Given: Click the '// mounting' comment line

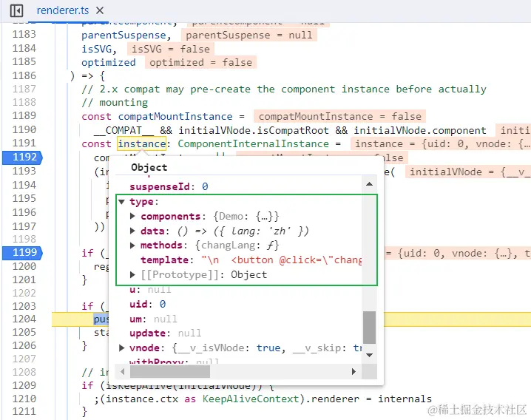Looking at the screenshot, I should (x=115, y=103).
